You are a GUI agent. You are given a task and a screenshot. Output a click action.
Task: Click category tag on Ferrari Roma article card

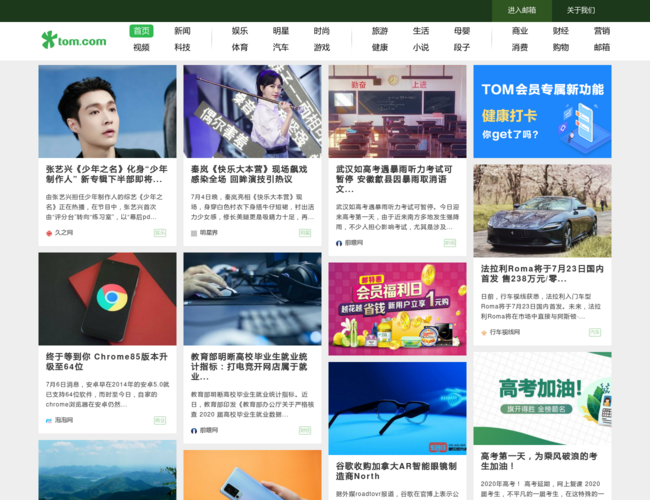coord(595,332)
